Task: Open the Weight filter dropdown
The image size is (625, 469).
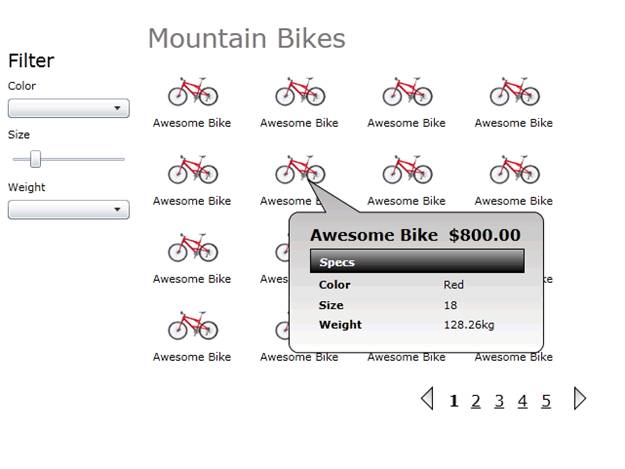Action: pyautogui.click(x=69, y=210)
